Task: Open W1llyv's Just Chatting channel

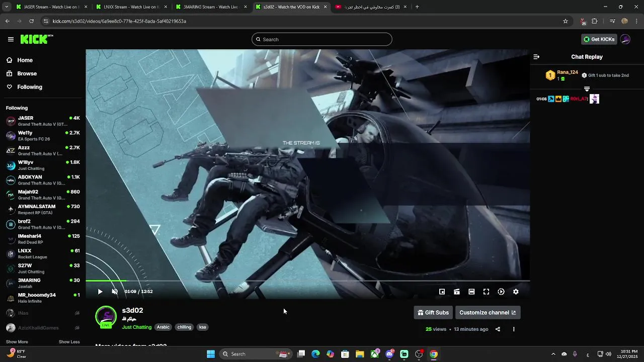Action: coord(43,165)
